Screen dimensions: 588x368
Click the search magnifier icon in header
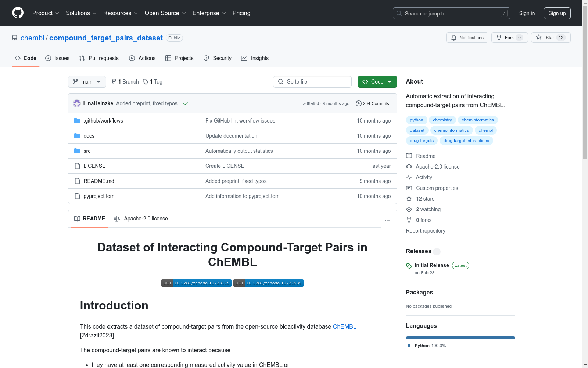click(399, 13)
